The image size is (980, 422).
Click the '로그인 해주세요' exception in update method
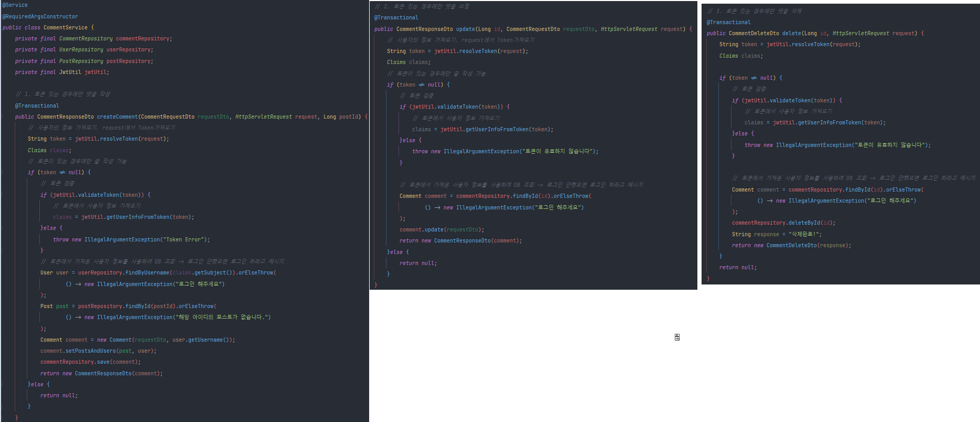pos(504,207)
